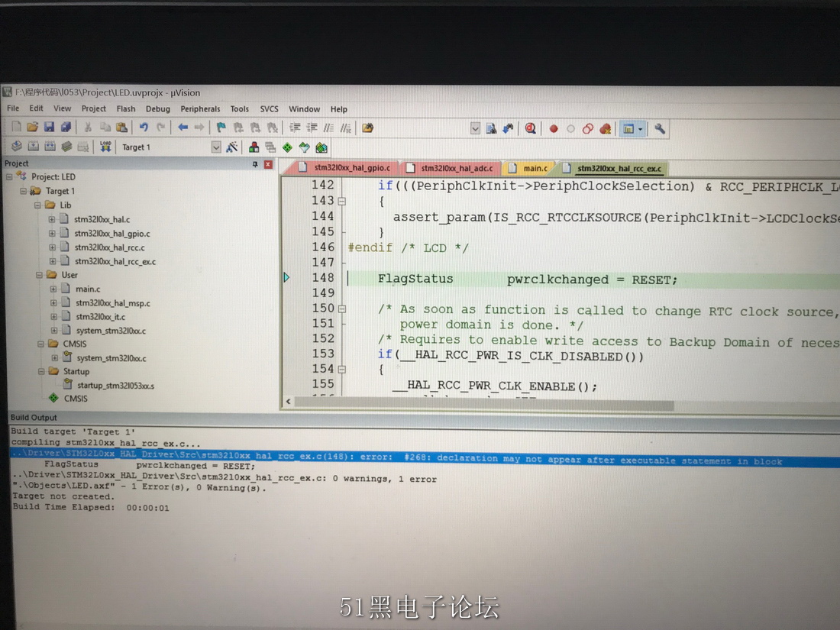The width and height of the screenshot is (840, 630).
Task: Switch to stm32l0xx_hal_gpio.c tab
Action: pos(345,168)
